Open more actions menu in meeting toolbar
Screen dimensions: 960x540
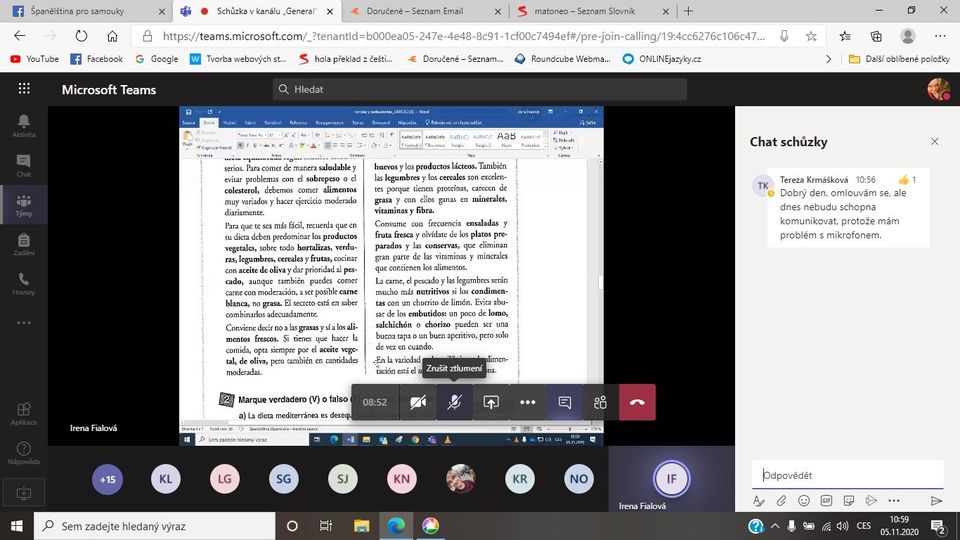[x=528, y=402]
